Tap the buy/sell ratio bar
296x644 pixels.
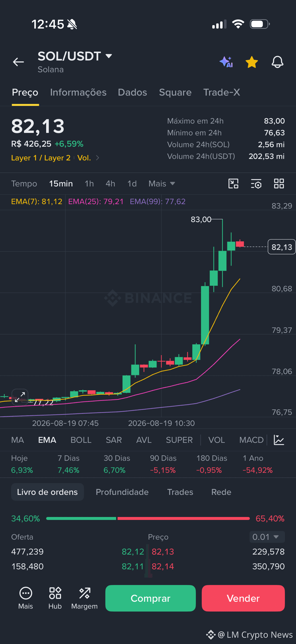[x=148, y=518]
